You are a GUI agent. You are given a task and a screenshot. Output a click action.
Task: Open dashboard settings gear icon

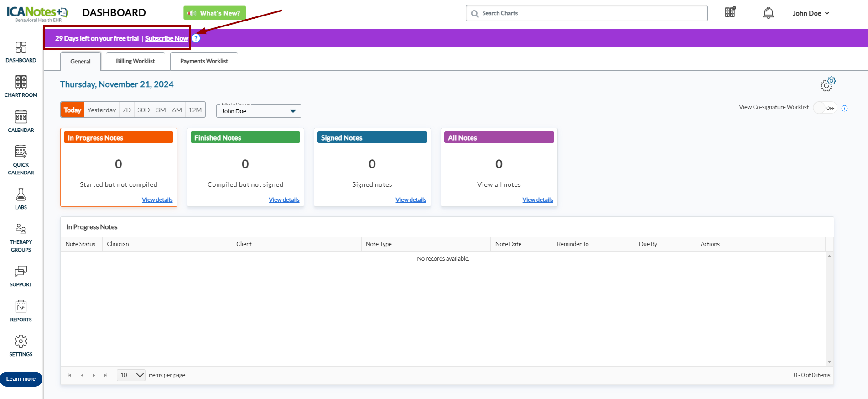[828, 84]
